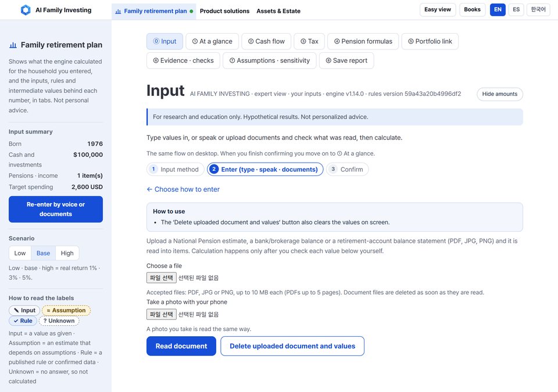Select the Low scenario

[20, 253]
